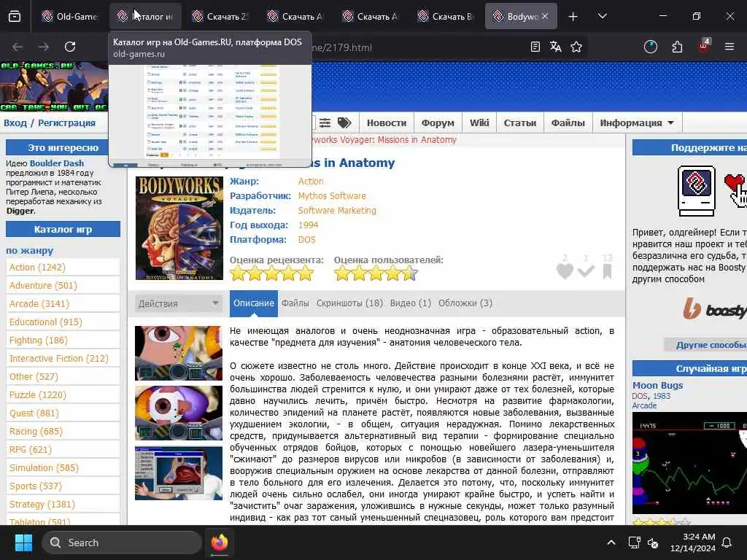Select the Видео (1) tab

[x=410, y=303]
